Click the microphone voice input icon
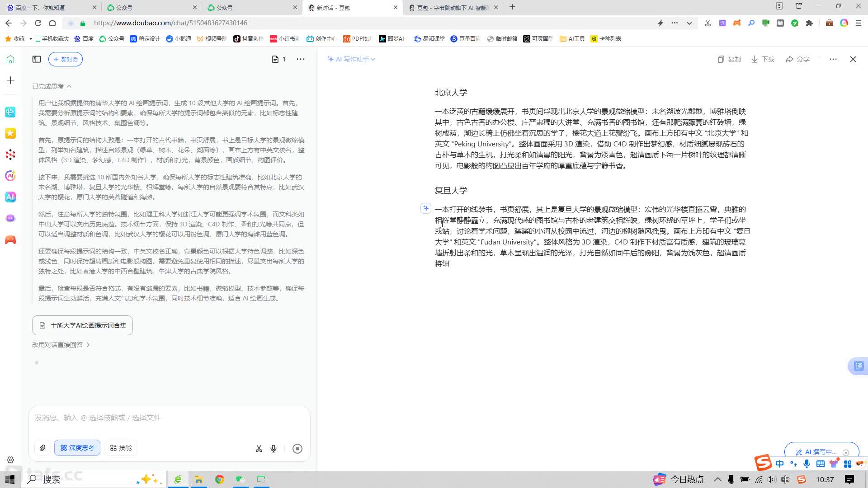The height and width of the screenshot is (488, 868). coord(274,449)
